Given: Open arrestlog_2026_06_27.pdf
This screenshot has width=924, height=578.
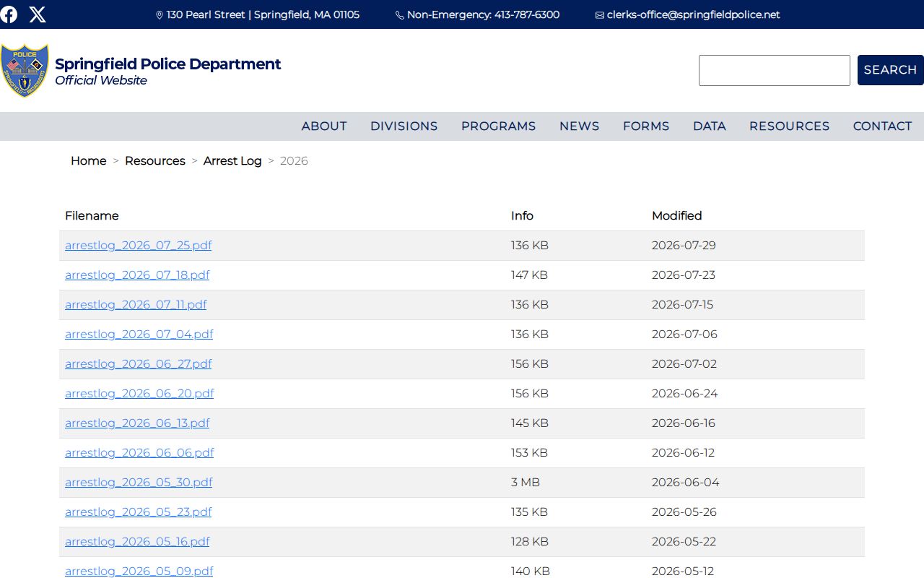Looking at the screenshot, I should (139, 364).
